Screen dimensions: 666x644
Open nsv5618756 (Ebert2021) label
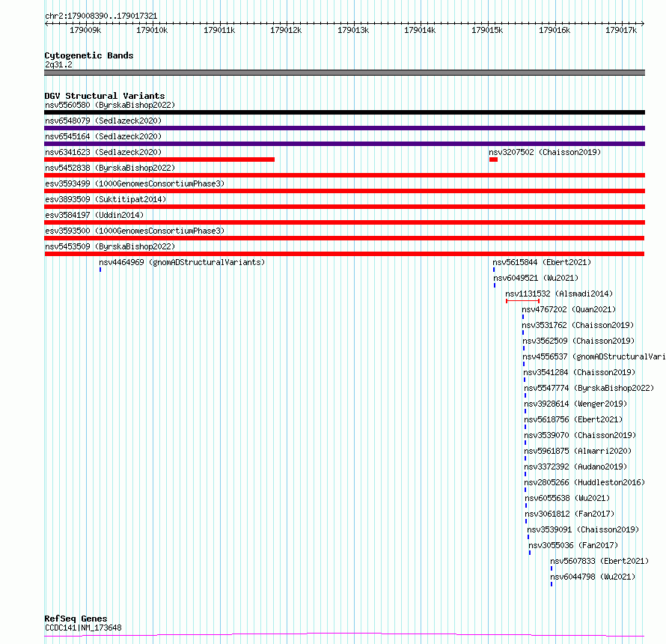click(x=573, y=419)
